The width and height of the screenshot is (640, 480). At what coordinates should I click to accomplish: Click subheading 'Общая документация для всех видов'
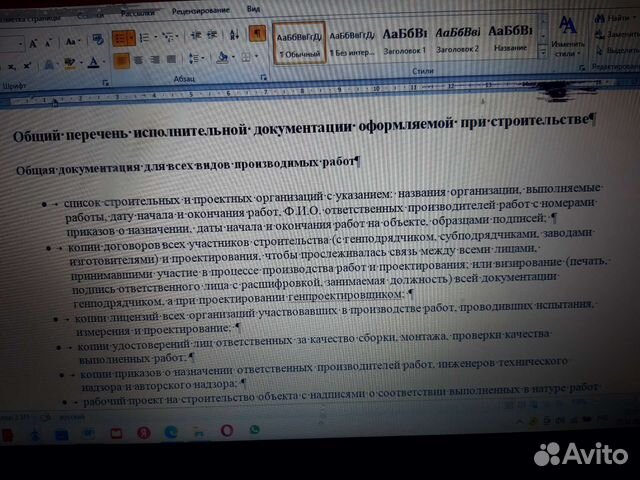(x=125, y=167)
